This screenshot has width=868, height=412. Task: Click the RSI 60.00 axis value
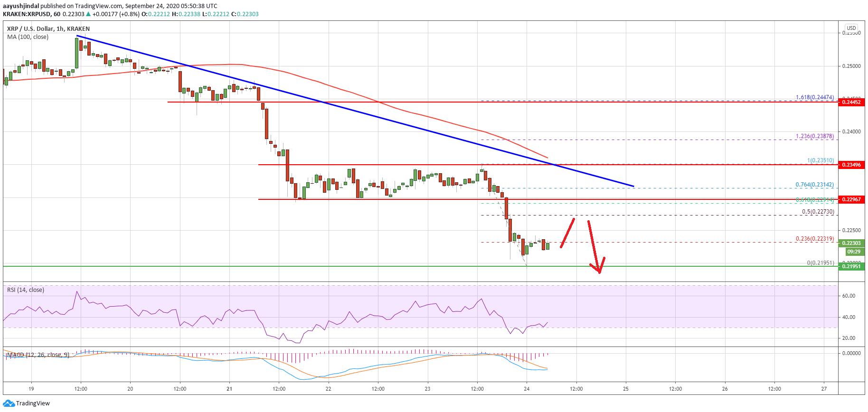[849, 296]
